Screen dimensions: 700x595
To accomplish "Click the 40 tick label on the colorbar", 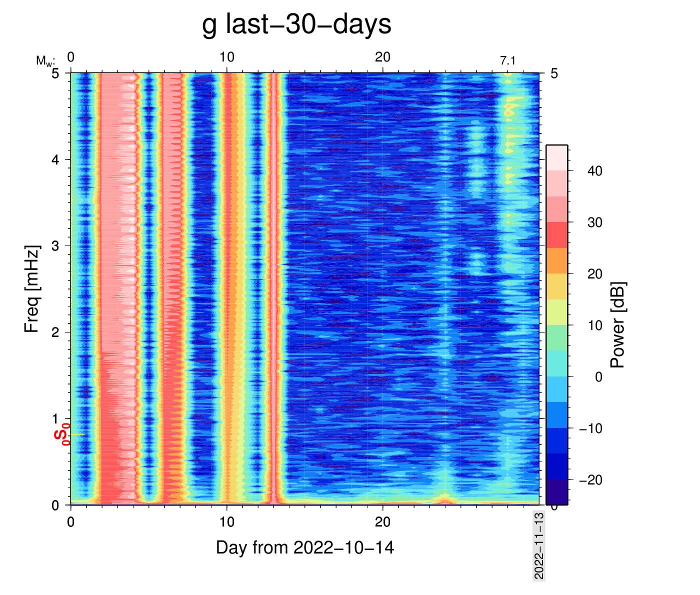I will pyautogui.click(x=594, y=171).
